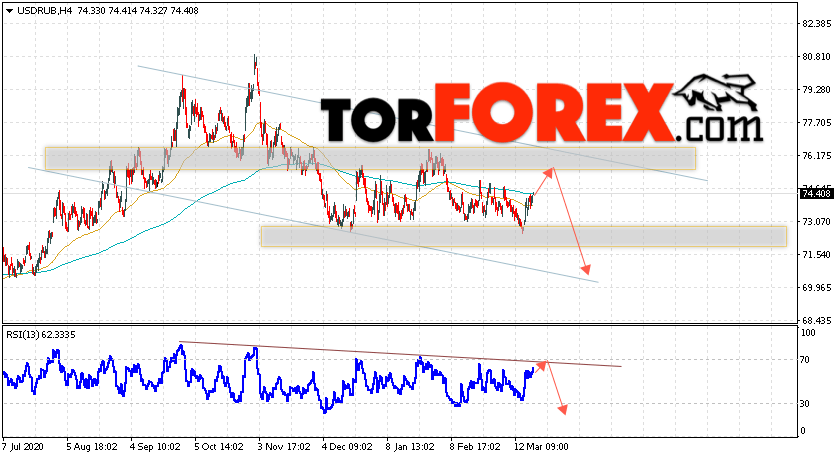The image size is (838, 458).
Task: Select the 77.705 price axis label
Action: point(817,123)
